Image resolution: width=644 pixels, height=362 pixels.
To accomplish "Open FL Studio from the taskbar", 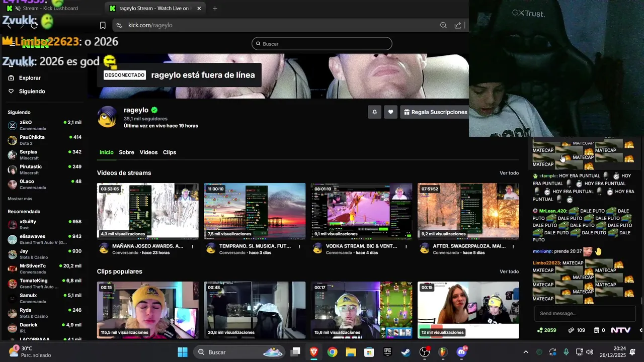I will click(x=443, y=352).
